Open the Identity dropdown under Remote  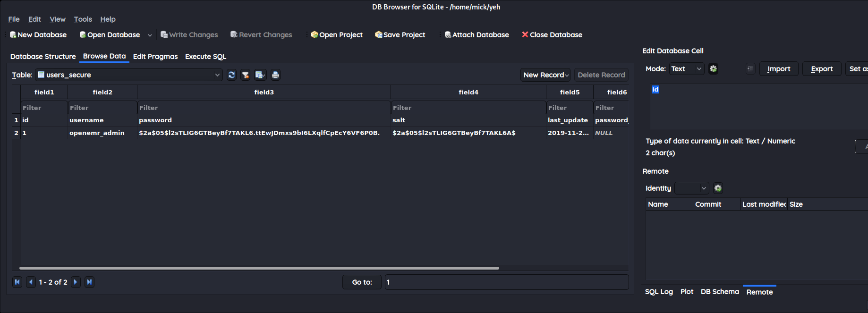pyautogui.click(x=692, y=188)
